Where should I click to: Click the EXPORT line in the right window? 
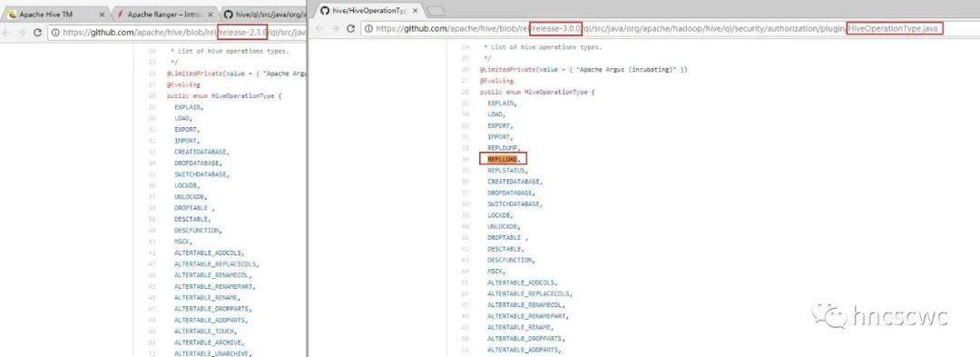click(500, 125)
